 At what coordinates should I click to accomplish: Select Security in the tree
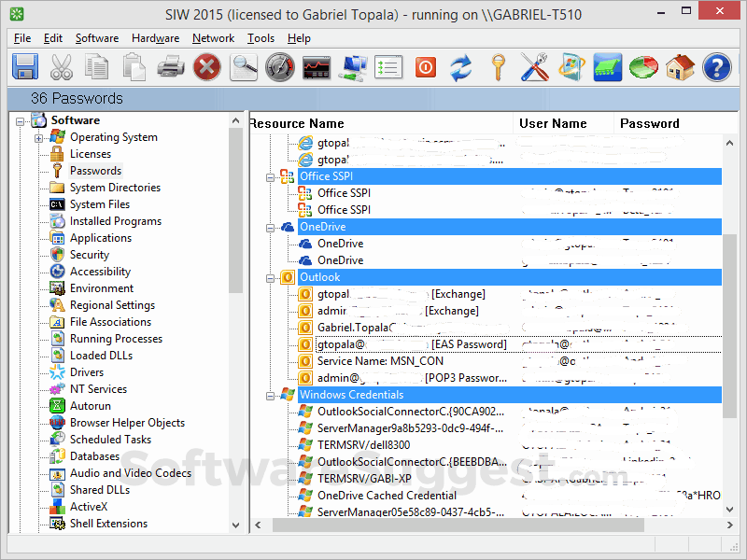(90, 255)
